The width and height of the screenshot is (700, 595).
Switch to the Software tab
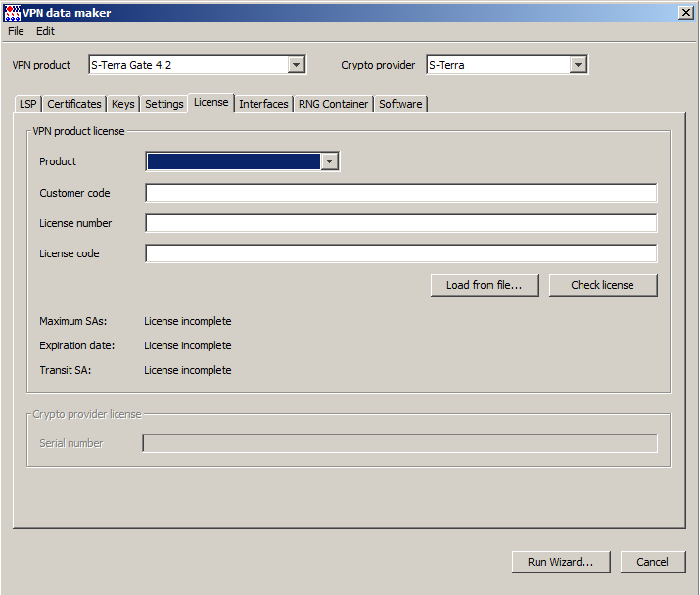pyautogui.click(x=400, y=104)
